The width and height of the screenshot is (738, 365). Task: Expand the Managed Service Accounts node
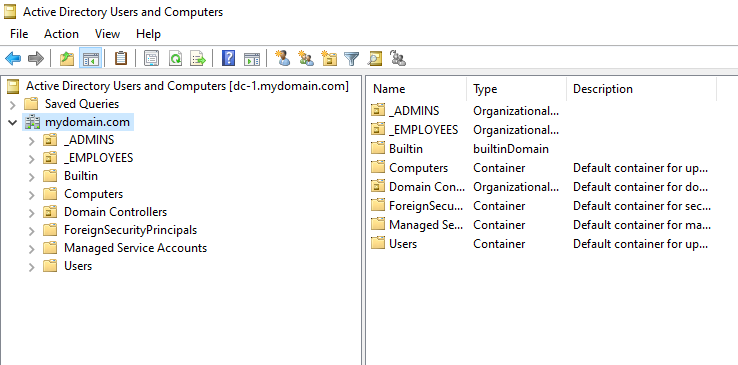pyautogui.click(x=32, y=249)
